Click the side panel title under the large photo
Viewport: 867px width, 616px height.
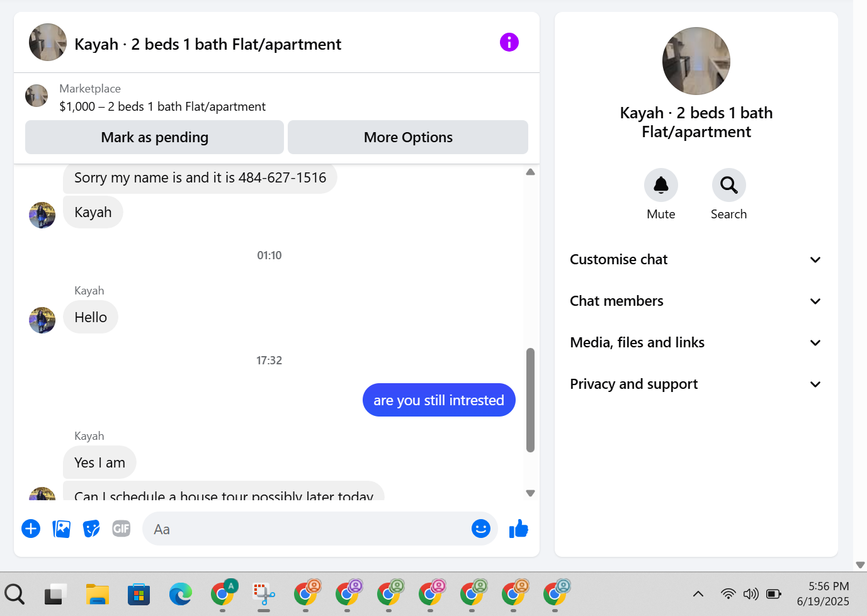pyautogui.click(x=696, y=122)
